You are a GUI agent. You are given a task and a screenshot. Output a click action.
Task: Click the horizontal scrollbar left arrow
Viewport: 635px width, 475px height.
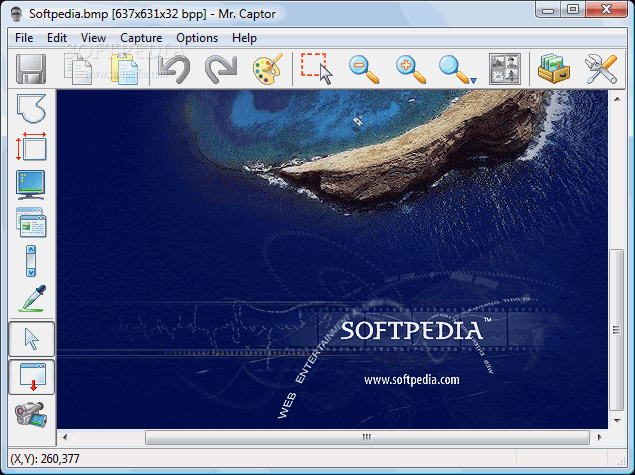click(65, 437)
